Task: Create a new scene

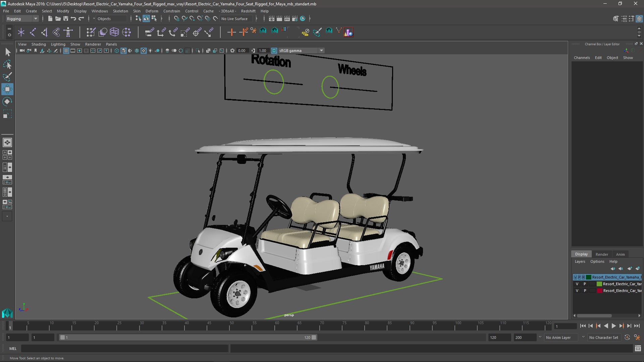Action: (50, 19)
